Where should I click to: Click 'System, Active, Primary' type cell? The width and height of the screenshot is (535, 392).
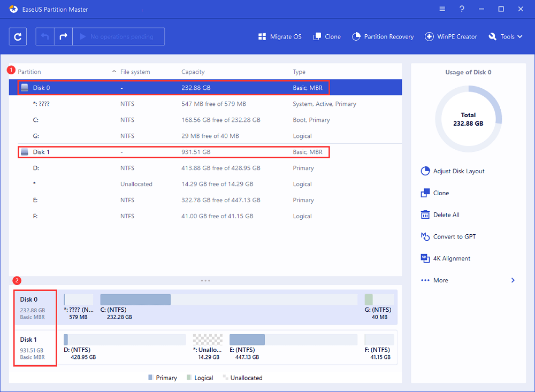click(x=325, y=104)
